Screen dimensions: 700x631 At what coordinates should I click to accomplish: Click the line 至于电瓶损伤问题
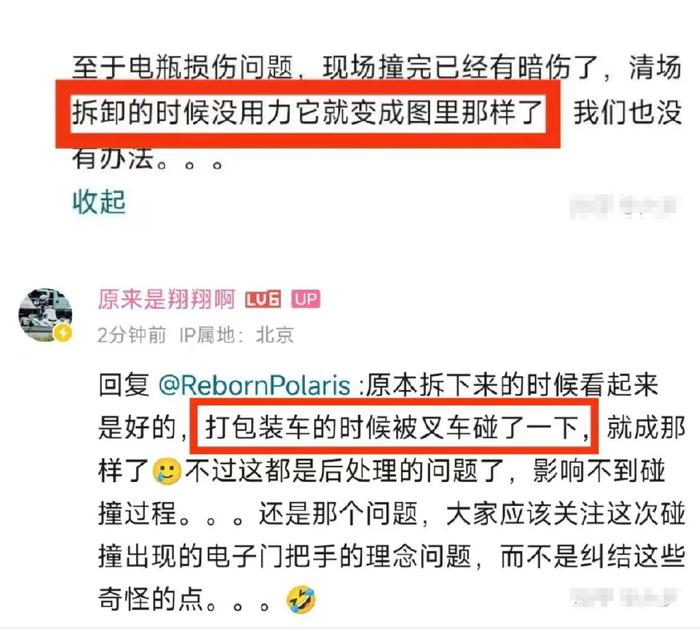coord(183,68)
